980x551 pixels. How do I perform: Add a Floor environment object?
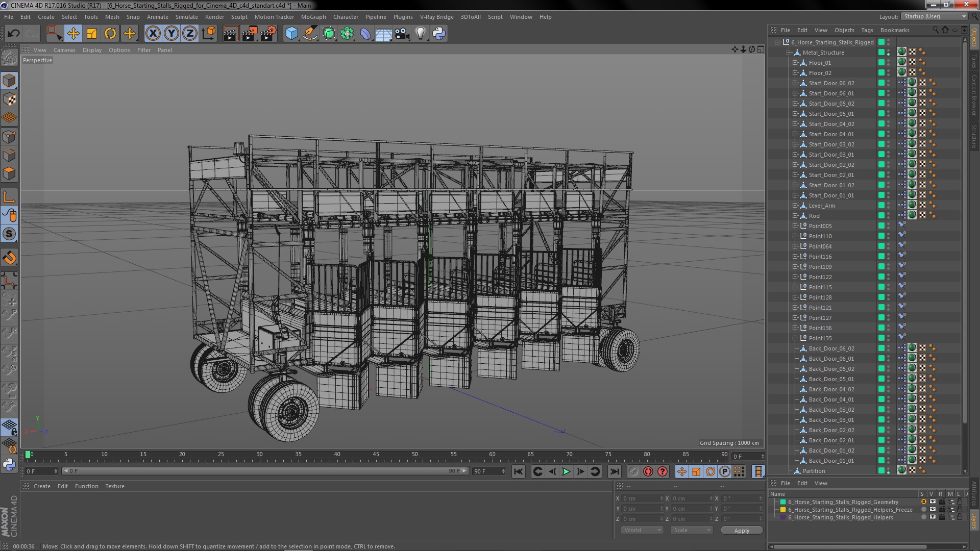(x=383, y=34)
